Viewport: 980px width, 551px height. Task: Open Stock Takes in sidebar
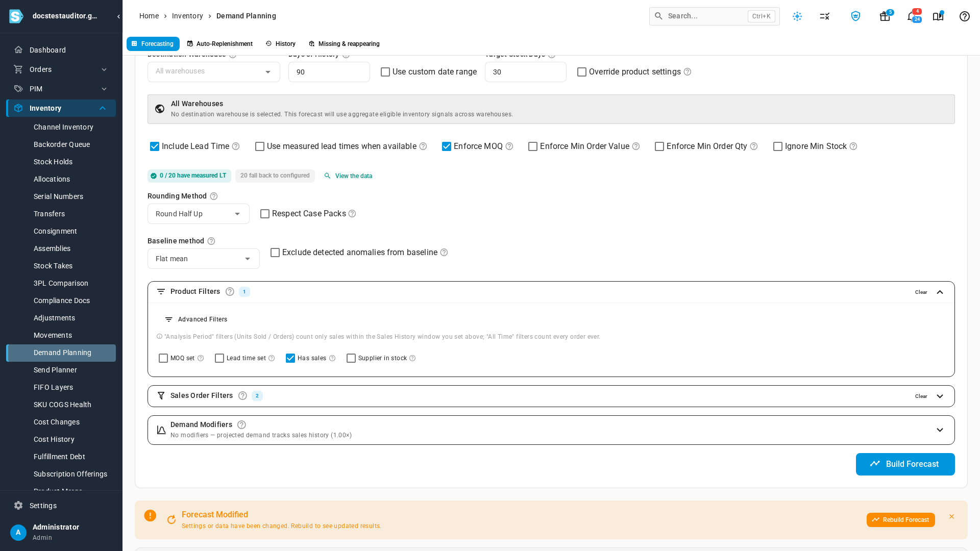click(53, 266)
